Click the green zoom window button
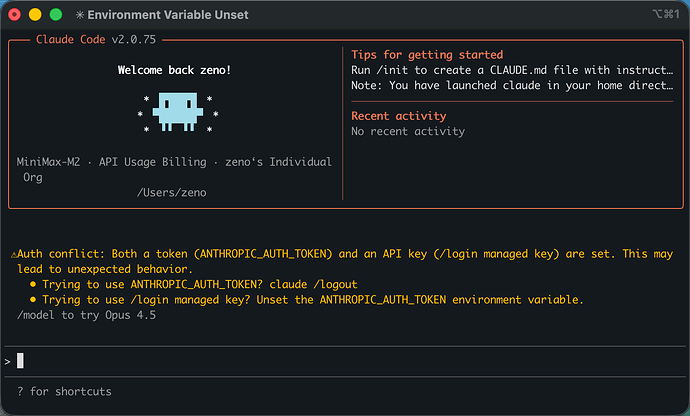The image size is (690, 416). click(56, 15)
